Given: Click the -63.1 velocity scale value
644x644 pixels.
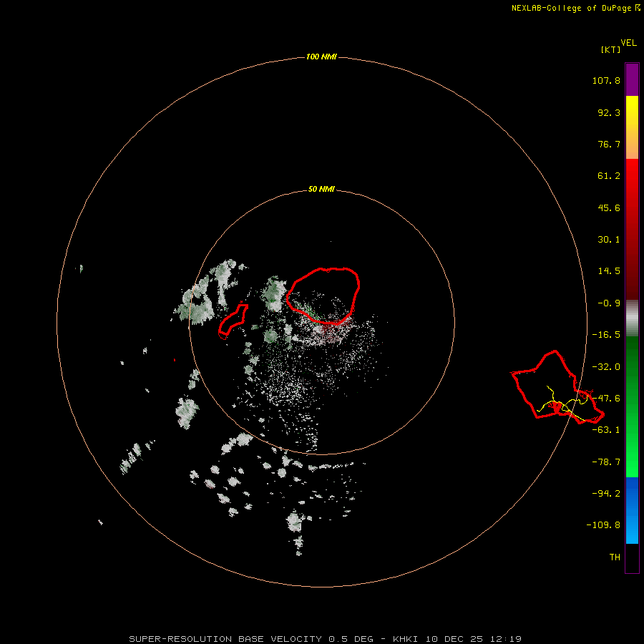Looking at the screenshot, I should [x=606, y=430].
